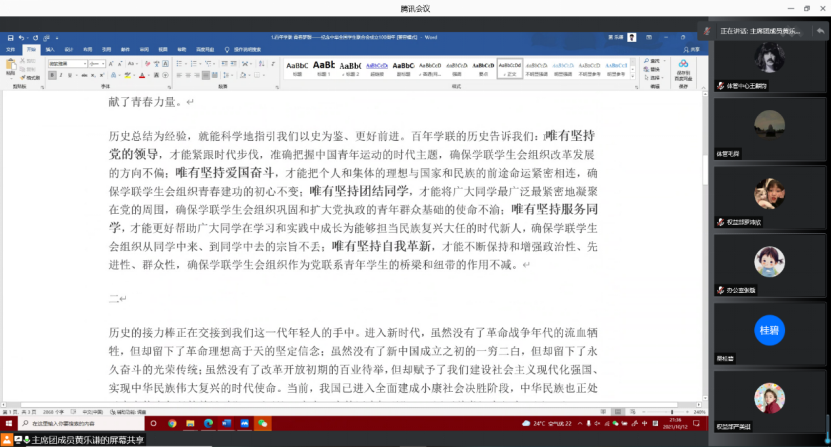Toggle Bold formatting button
Screen dimensions: 831x447
[x=50, y=76]
